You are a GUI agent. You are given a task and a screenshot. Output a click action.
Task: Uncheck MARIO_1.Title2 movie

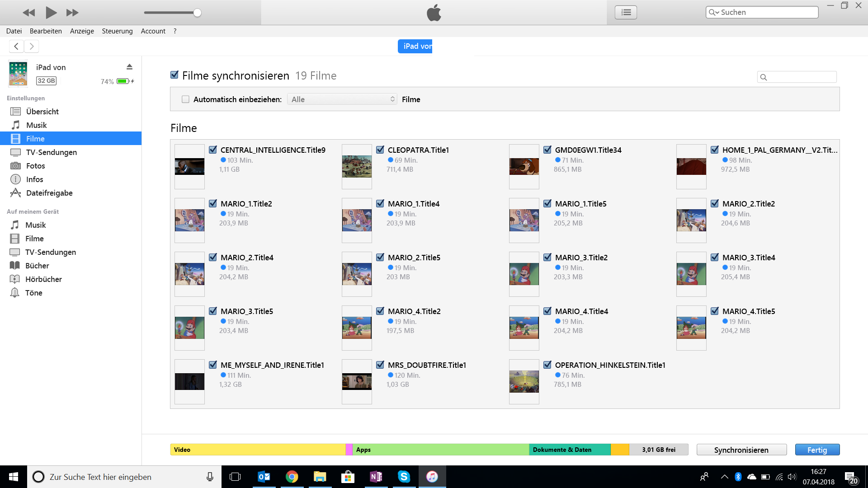(213, 203)
